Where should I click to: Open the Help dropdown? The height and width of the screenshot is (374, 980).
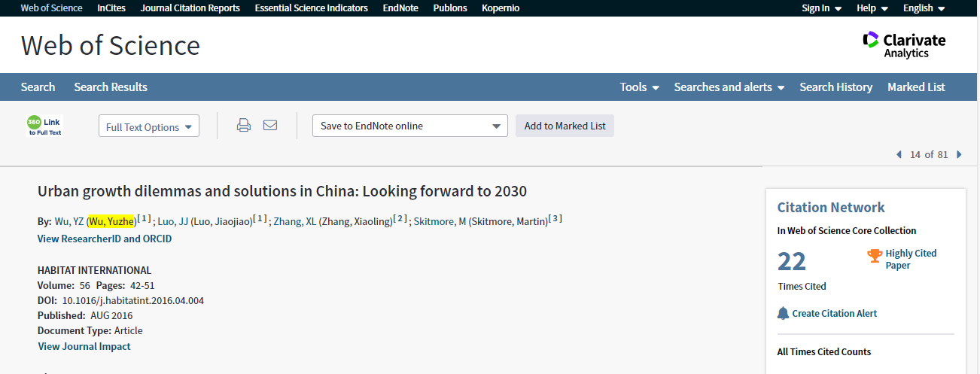872,8
